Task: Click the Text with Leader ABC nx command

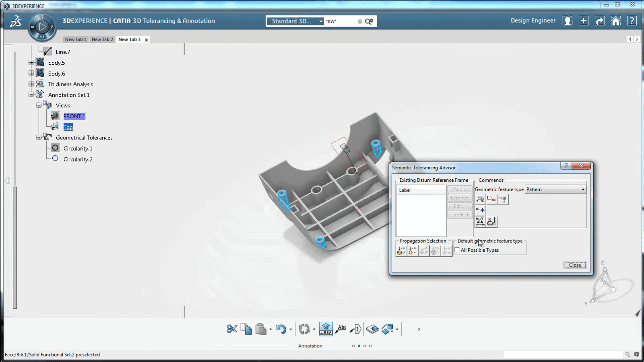Action: click(480, 199)
